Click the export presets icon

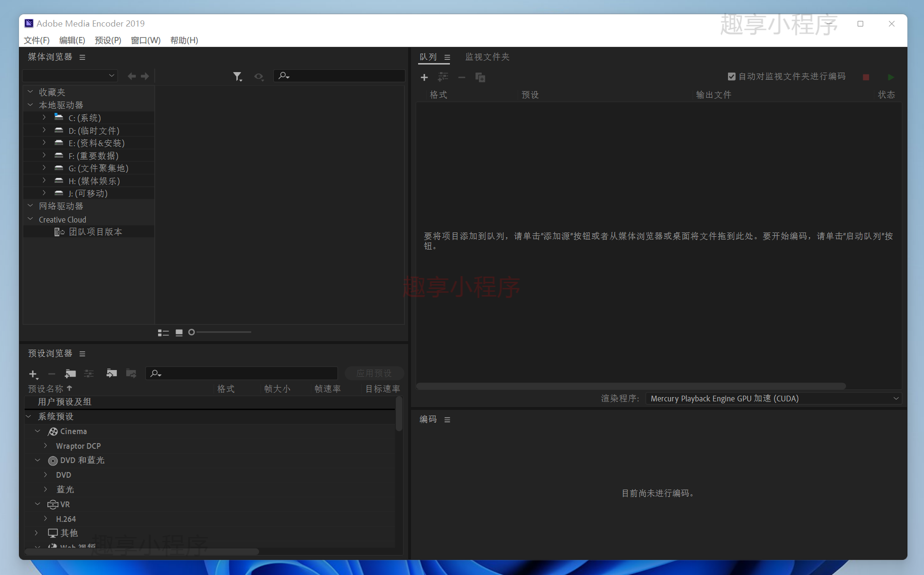[x=131, y=373]
